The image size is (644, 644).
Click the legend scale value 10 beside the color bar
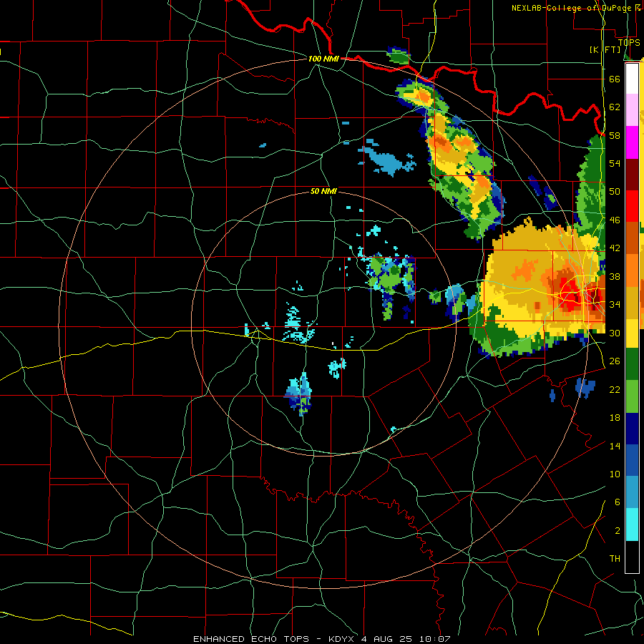coord(615,474)
